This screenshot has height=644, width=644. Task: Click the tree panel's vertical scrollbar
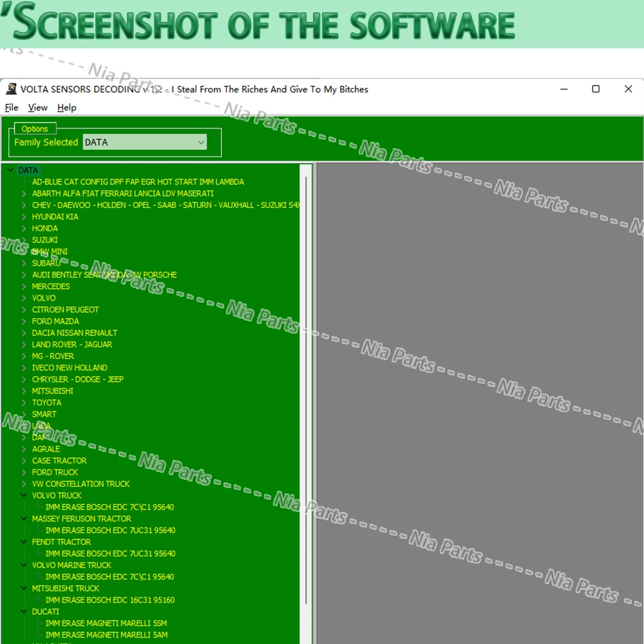pyautogui.click(x=306, y=390)
